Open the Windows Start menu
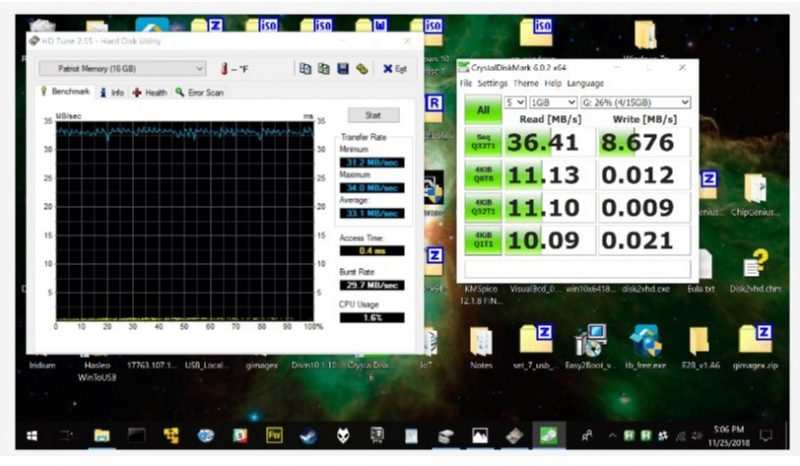 pos(32,435)
